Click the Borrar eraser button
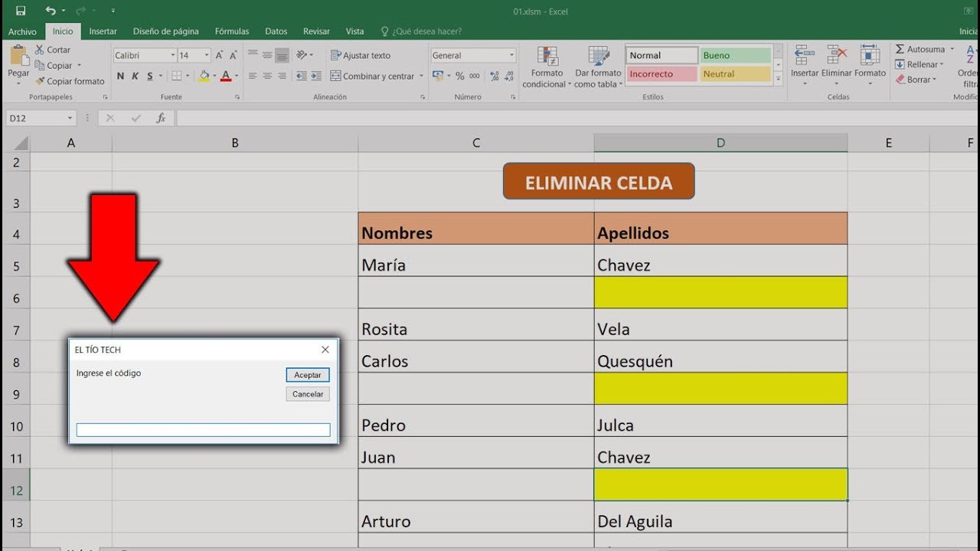980x551 pixels. [916, 80]
